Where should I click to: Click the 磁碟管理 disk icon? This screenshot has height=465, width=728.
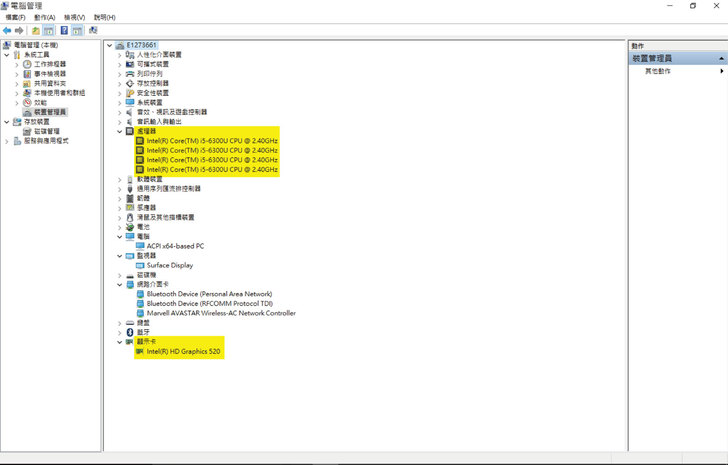27,131
